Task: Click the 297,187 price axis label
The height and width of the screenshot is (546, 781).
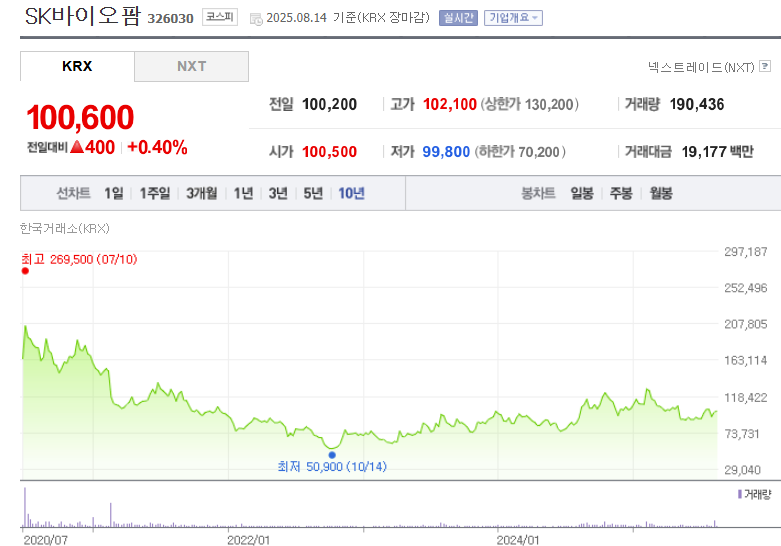Action: (746, 252)
